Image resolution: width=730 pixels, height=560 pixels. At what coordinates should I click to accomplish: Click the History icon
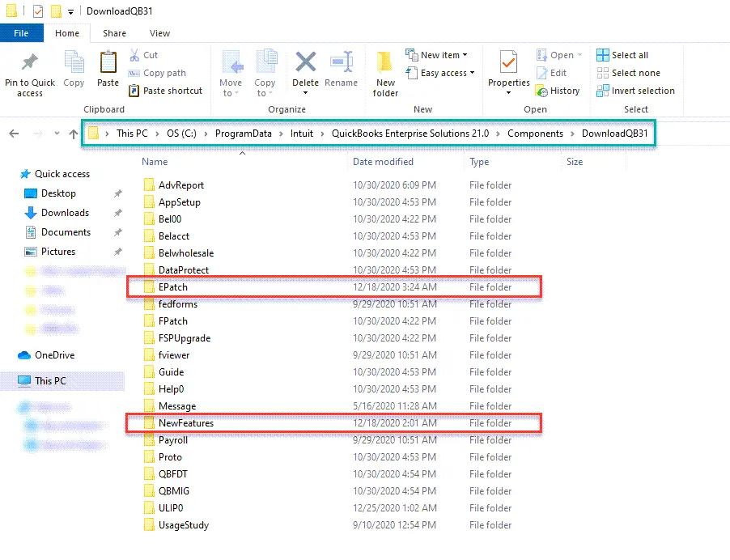pyautogui.click(x=541, y=91)
